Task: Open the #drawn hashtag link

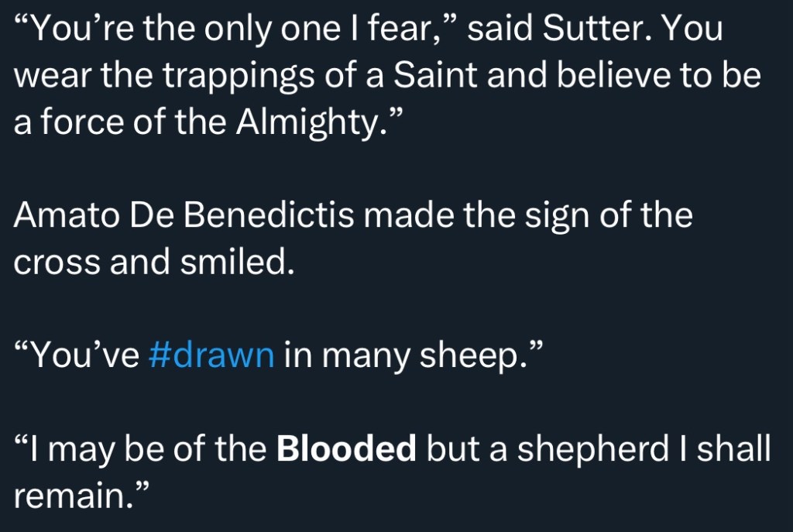Action: (210, 355)
